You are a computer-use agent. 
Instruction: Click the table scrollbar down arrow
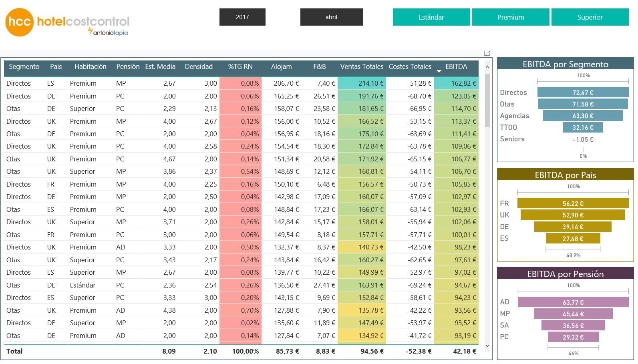(x=487, y=346)
